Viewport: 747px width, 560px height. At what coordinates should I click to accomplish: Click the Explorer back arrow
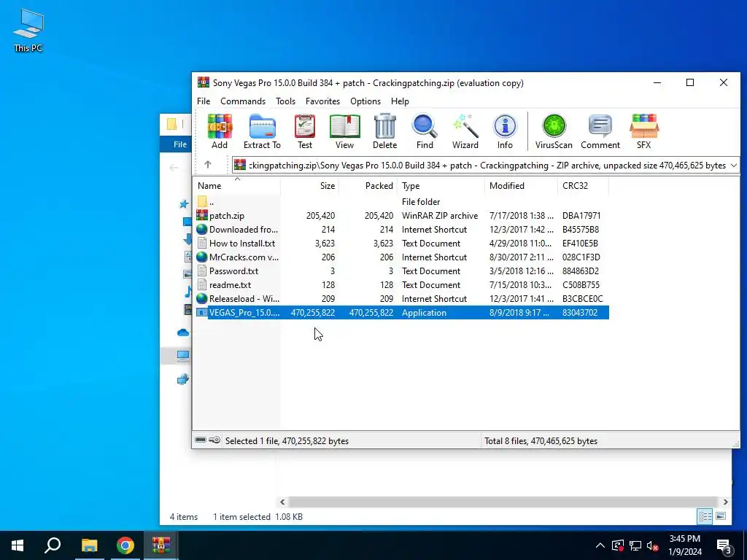tap(174, 167)
